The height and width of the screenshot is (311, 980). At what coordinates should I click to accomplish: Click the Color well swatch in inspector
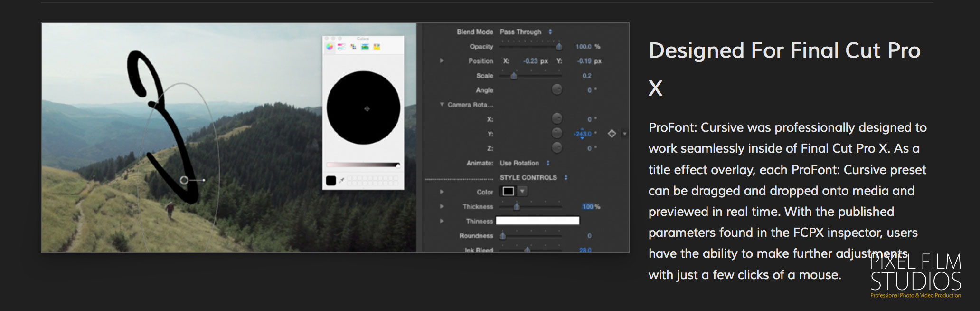point(508,191)
